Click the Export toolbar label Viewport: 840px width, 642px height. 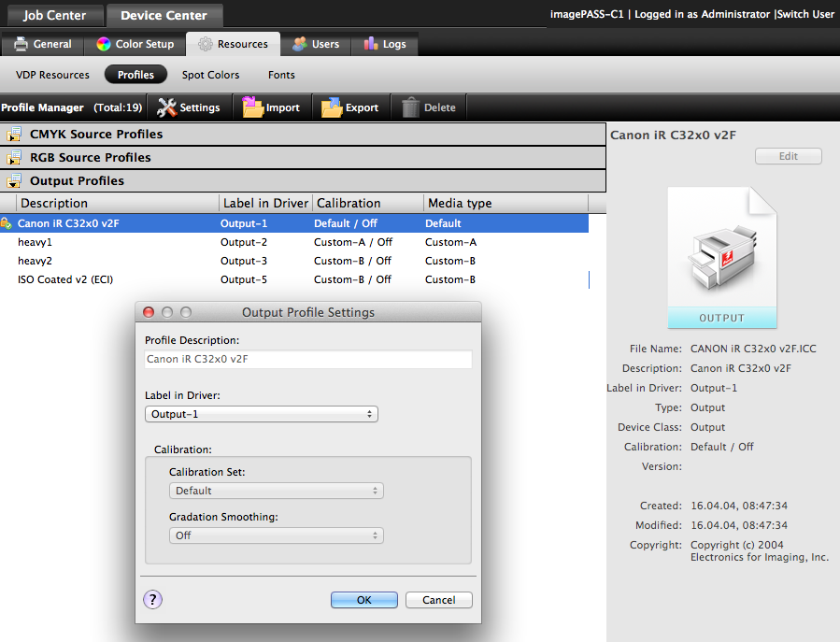[363, 107]
